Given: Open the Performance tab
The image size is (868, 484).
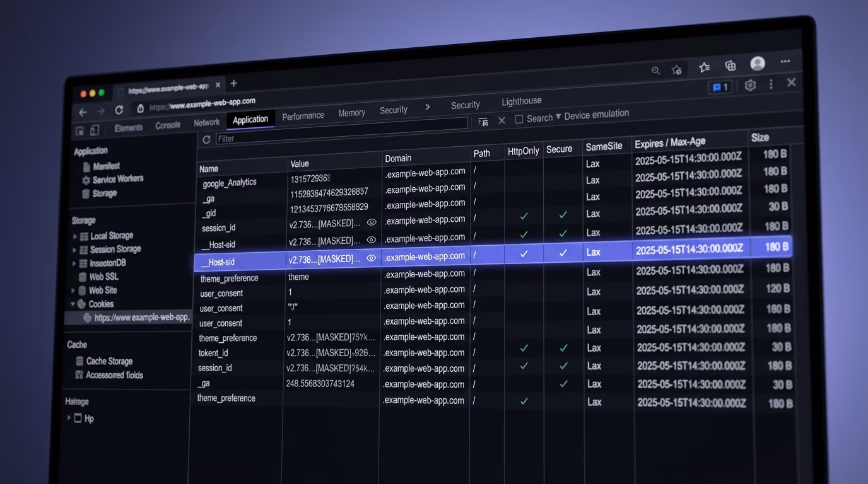Looking at the screenshot, I should click(x=303, y=116).
